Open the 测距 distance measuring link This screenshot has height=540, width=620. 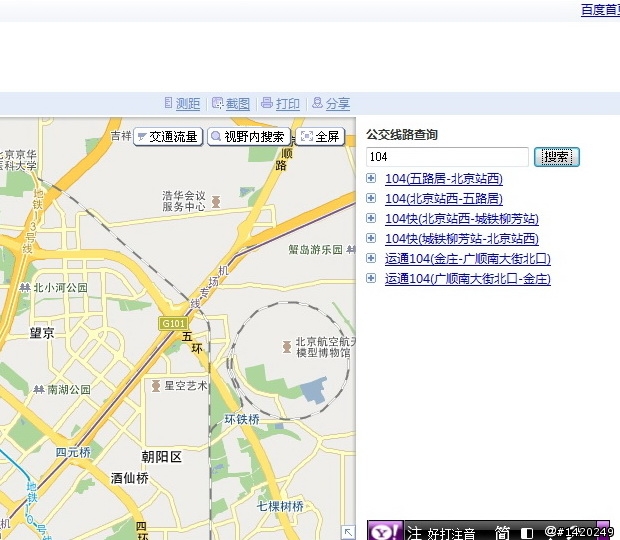pos(188,104)
